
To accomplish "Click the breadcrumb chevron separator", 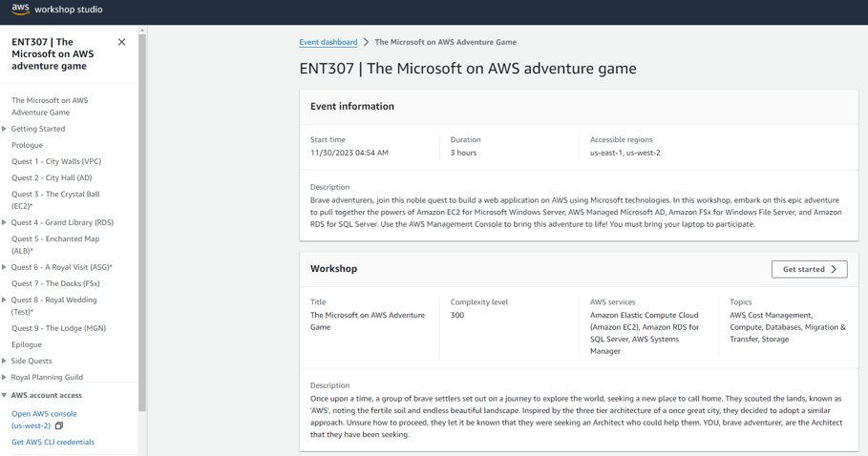I will click(x=366, y=42).
